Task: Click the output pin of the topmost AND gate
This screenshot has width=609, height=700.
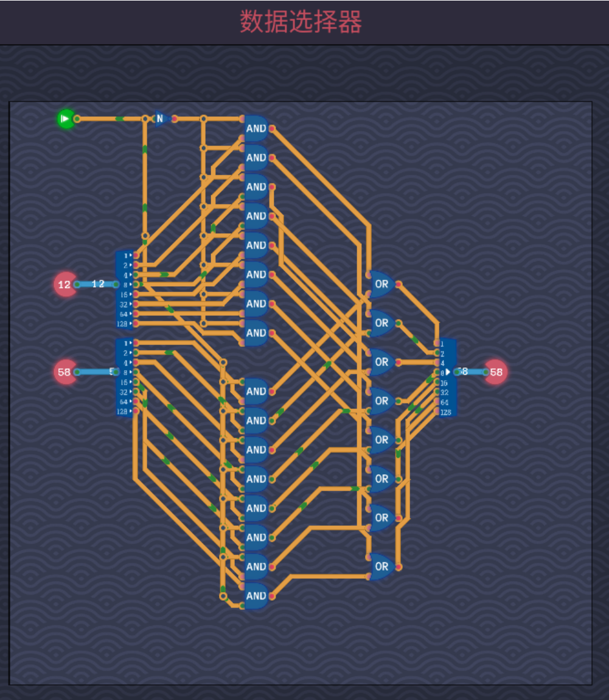Action: tap(272, 128)
